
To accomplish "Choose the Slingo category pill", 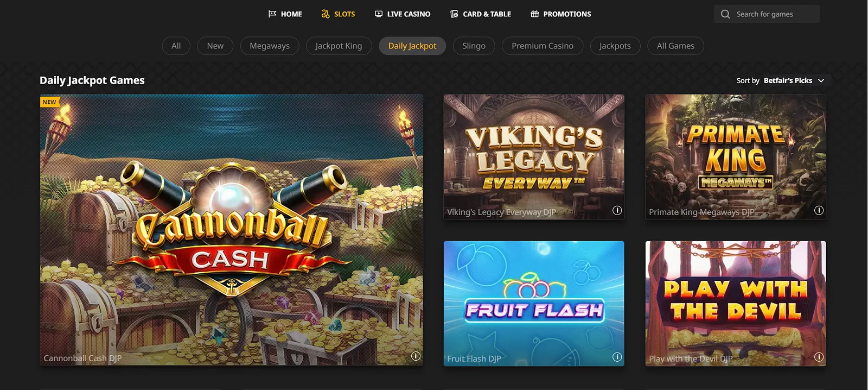I will [474, 46].
